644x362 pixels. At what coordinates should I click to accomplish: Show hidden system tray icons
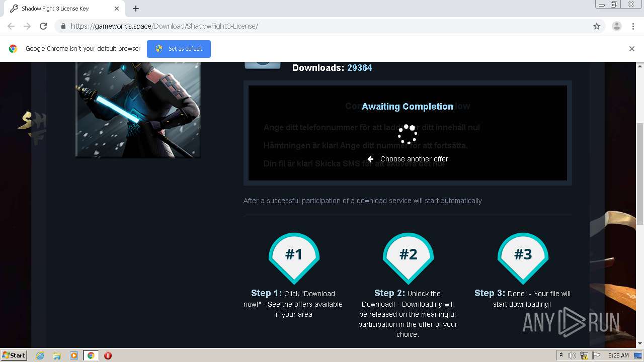coord(561,355)
